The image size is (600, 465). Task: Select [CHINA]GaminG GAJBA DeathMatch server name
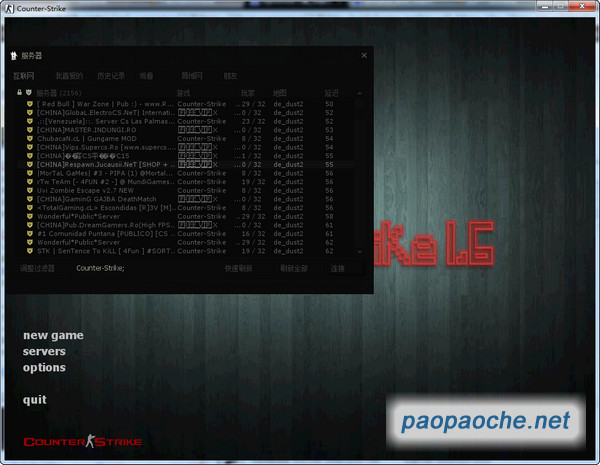point(96,199)
